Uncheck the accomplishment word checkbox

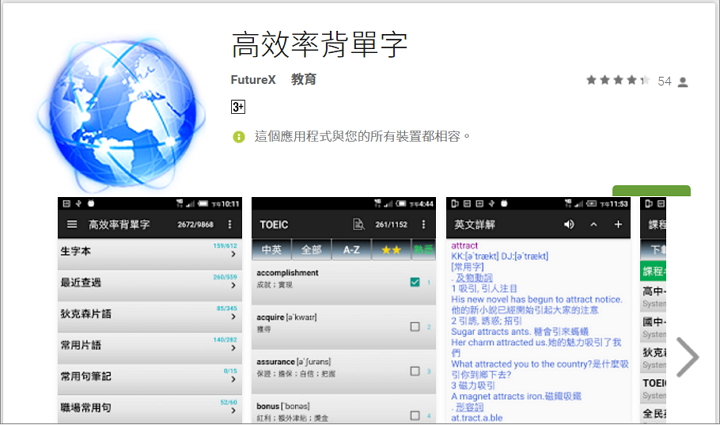point(415,283)
